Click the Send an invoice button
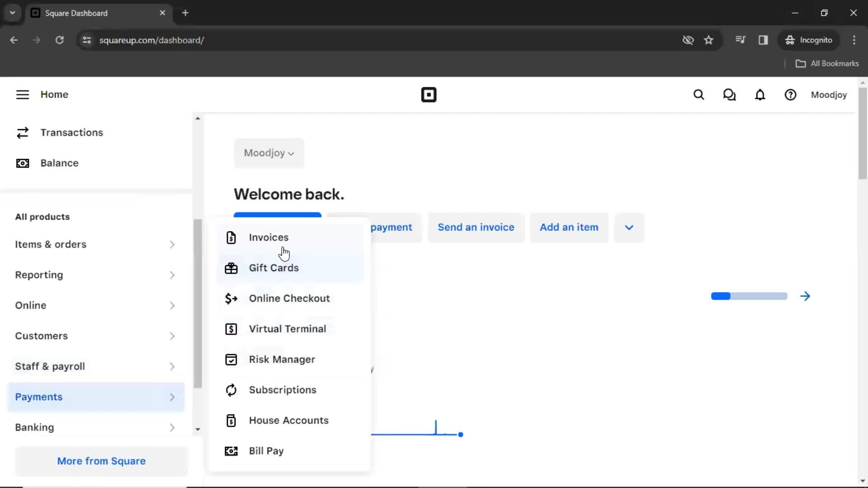The height and width of the screenshot is (488, 868). (x=476, y=227)
